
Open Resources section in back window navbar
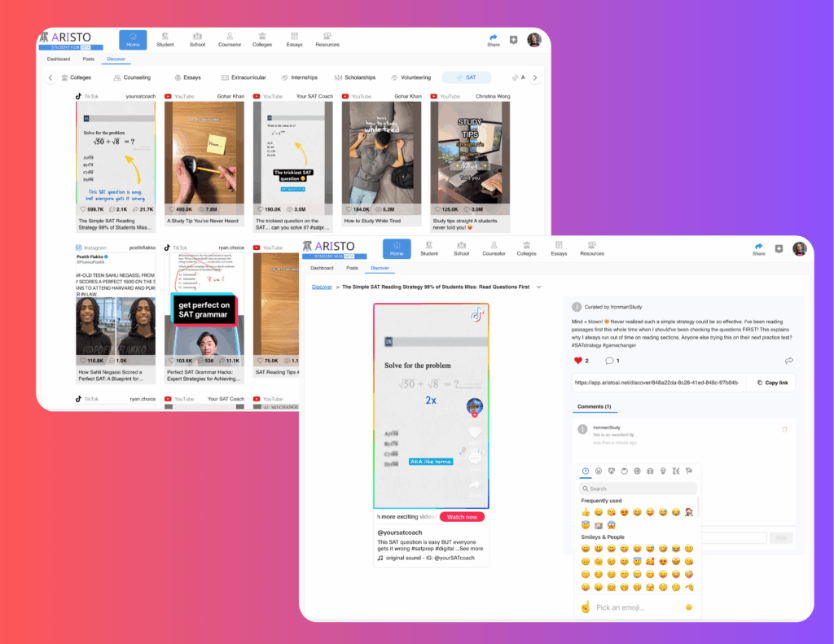[x=327, y=40]
